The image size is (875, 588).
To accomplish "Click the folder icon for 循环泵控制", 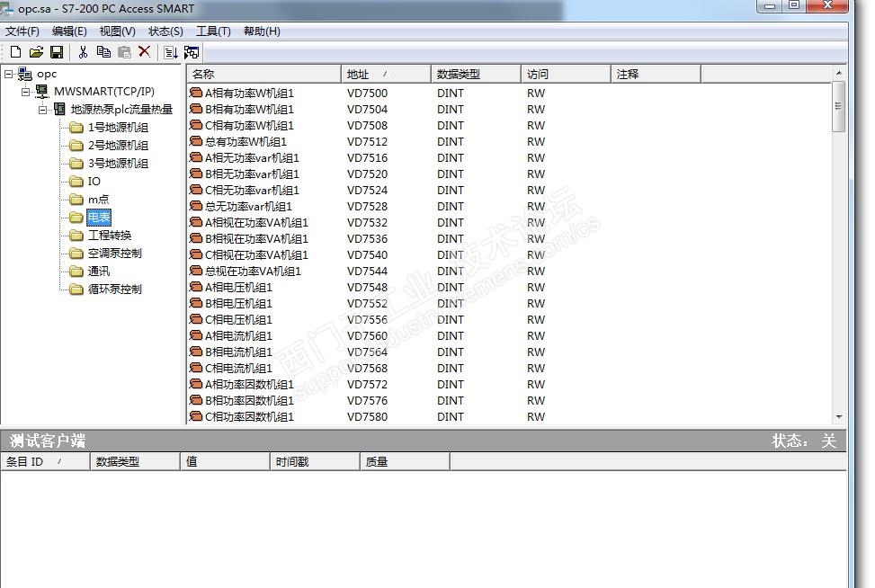I will point(76,289).
